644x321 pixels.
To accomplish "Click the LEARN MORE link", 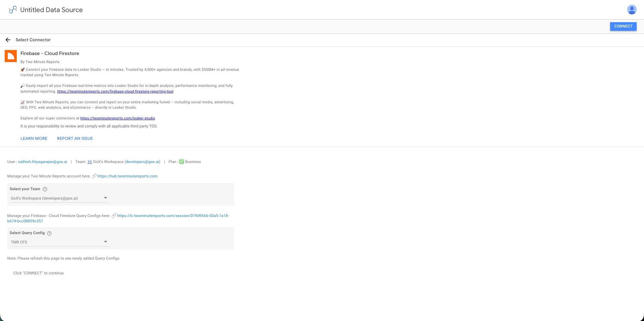I will [x=34, y=138].
